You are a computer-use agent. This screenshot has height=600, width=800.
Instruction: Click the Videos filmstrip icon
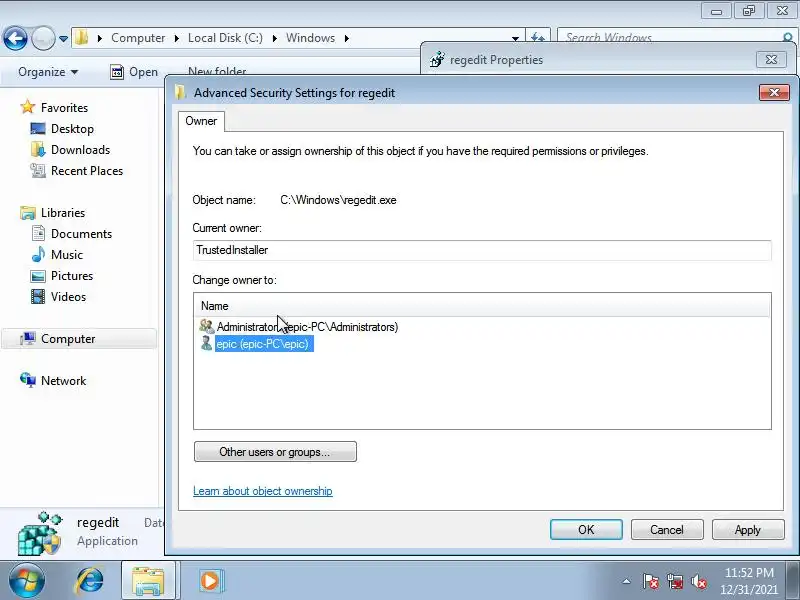[x=38, y=296]
